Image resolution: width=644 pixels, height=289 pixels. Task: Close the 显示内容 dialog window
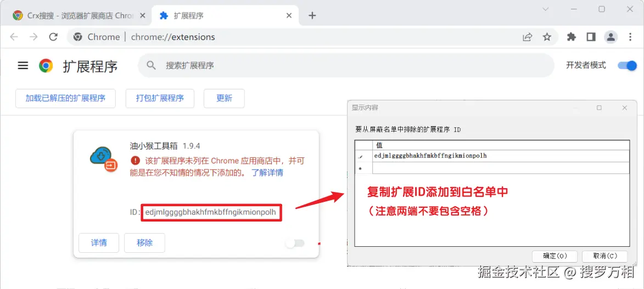625,107
